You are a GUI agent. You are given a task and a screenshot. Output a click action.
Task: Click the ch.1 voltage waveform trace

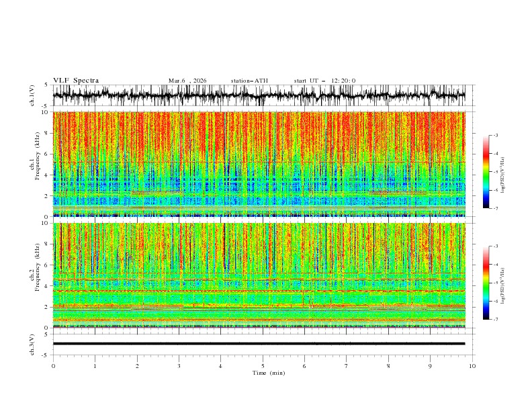point(259,95)
